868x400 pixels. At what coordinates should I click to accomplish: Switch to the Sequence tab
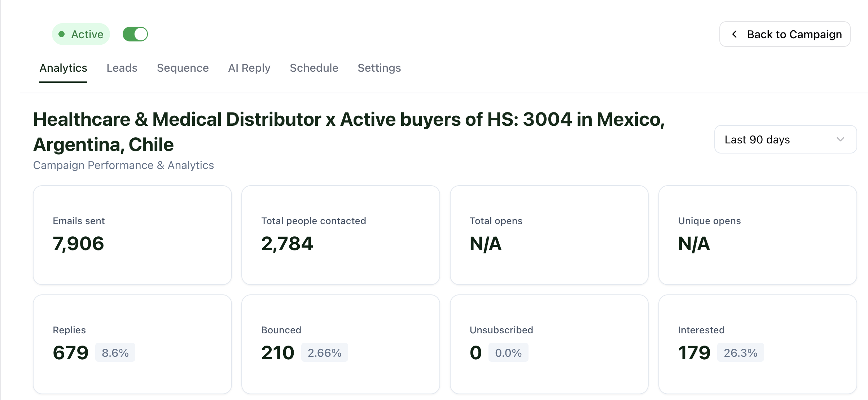tap(183, 68)
